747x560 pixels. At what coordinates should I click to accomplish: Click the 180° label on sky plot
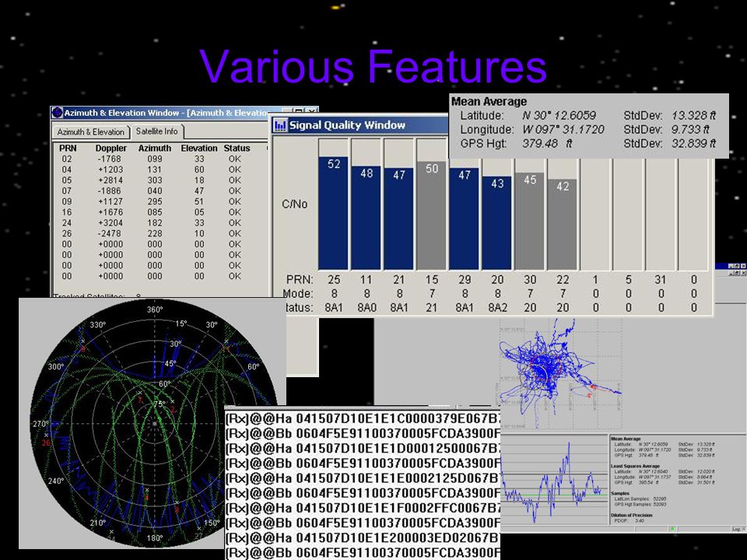point(155,538)
